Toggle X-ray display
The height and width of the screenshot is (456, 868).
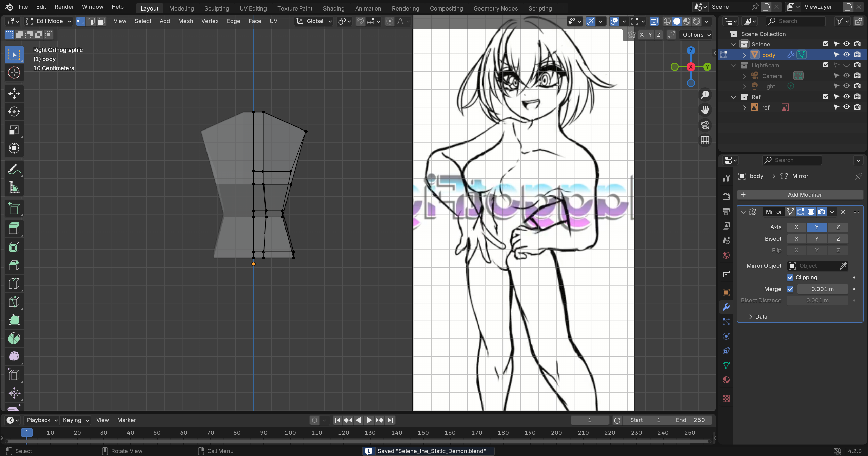(x=654, y=21)
